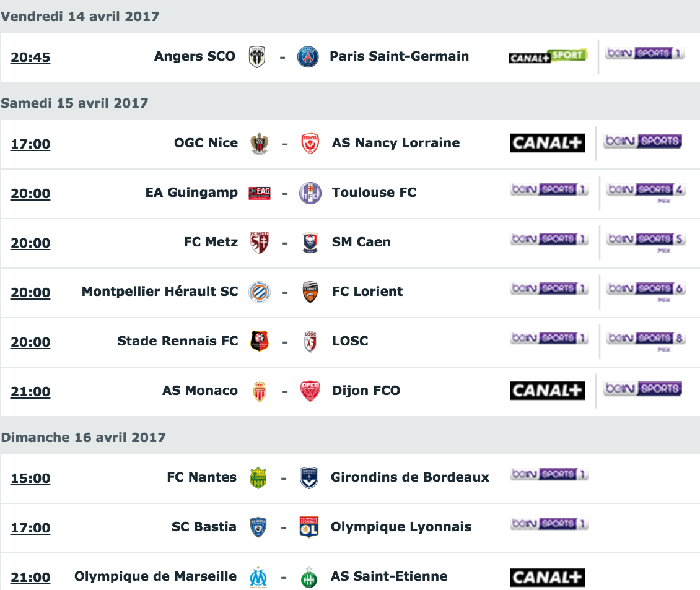Select the Stade Rennais FC team name

178,341
